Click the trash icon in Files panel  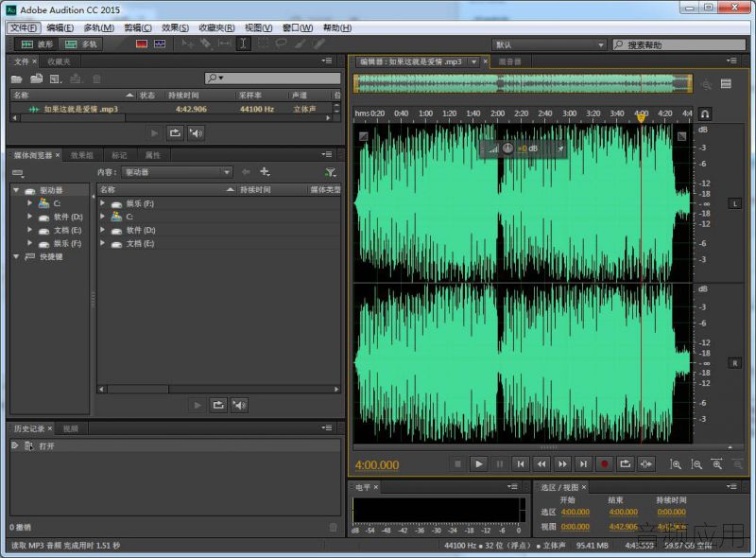(96, 78)
